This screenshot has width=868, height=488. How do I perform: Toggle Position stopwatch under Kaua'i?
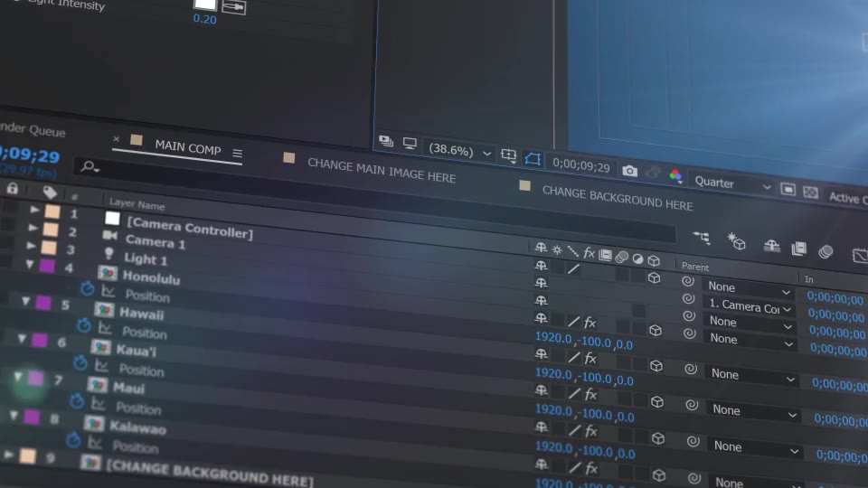(80, 363)
